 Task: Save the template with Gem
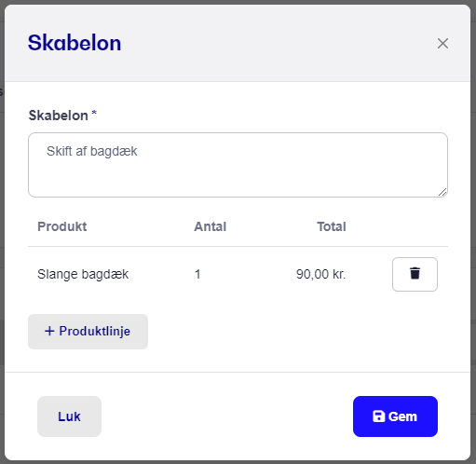pos(395,416)
